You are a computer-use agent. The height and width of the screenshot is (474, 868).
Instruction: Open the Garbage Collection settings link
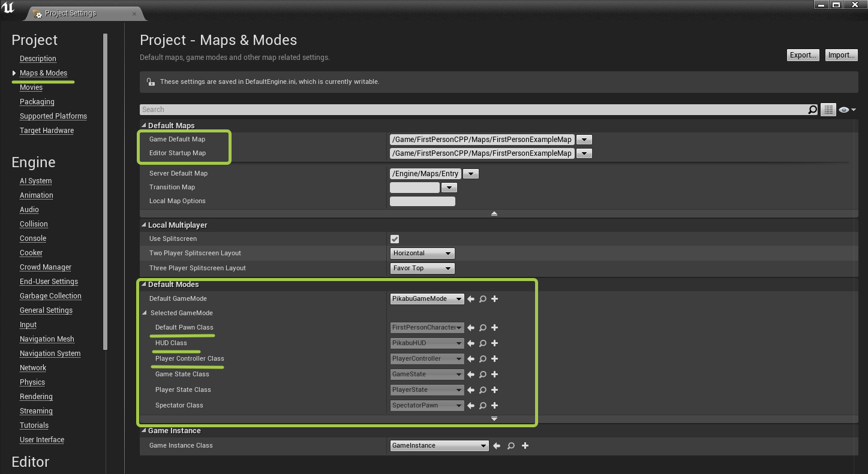(50, 296)
